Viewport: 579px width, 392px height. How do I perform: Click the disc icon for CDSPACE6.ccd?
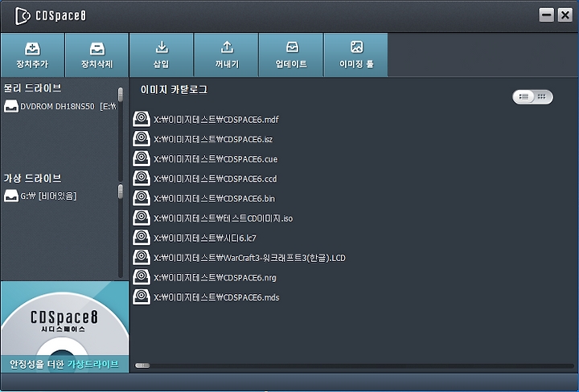point(142,178)
